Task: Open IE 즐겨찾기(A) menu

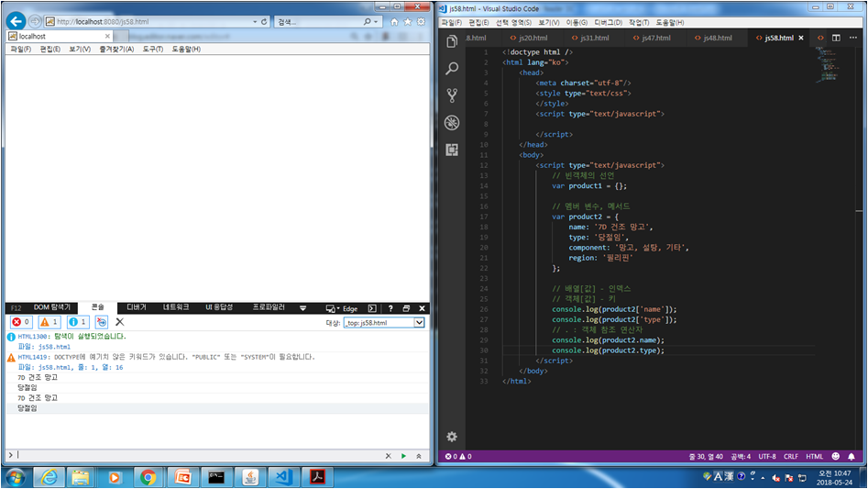Action: coord(116,49)
